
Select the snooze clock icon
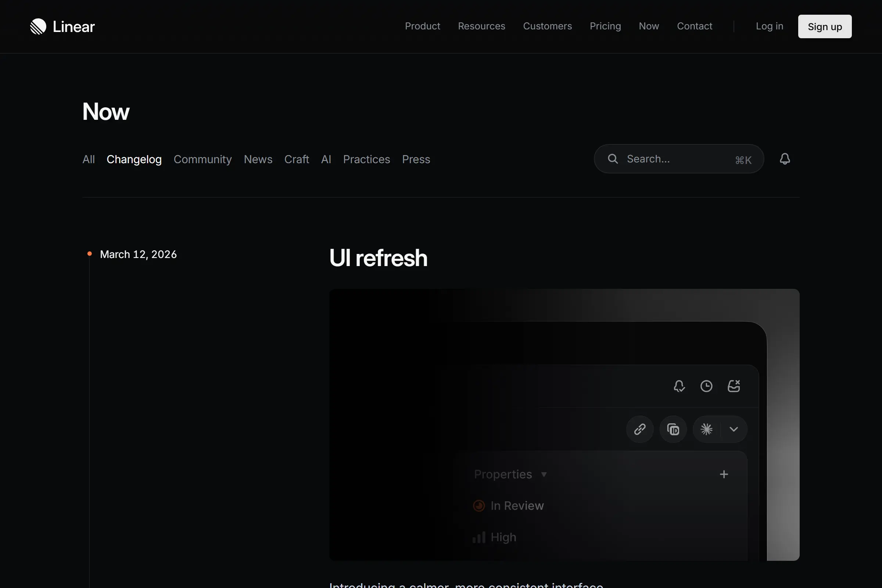[x=706, y=386]
